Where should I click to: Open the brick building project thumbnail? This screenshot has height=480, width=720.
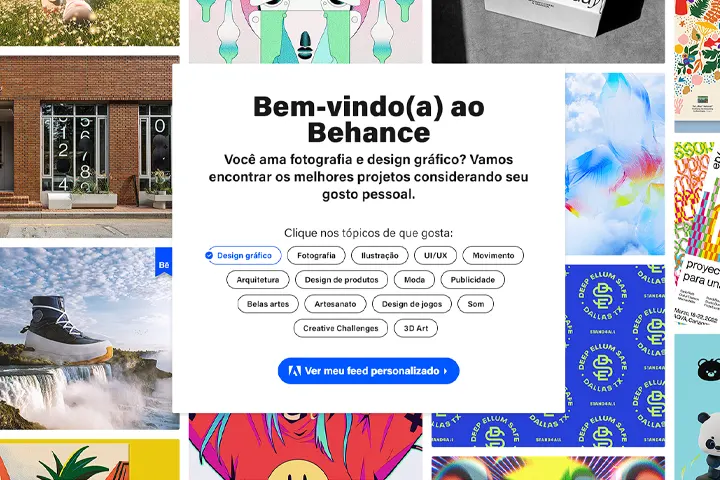86,147
